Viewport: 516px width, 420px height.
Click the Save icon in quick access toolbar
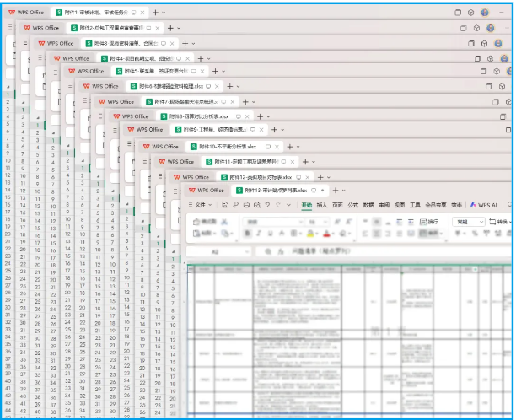(224, 205)
